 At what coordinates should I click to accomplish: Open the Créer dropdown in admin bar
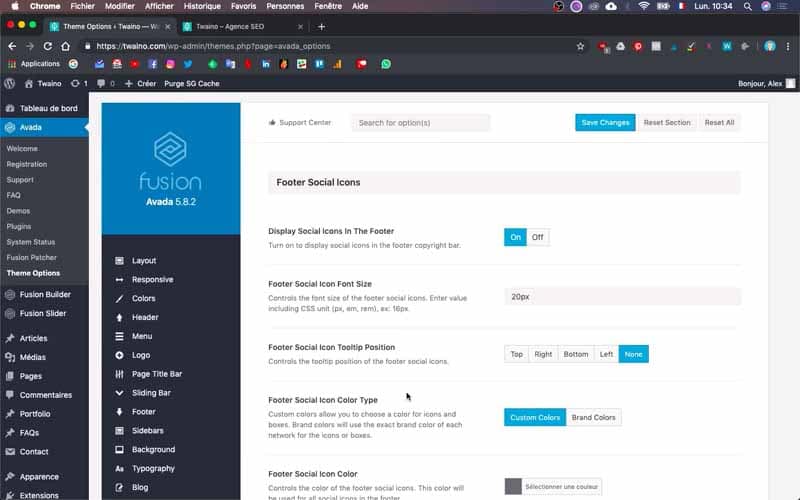tap(141, 84)
